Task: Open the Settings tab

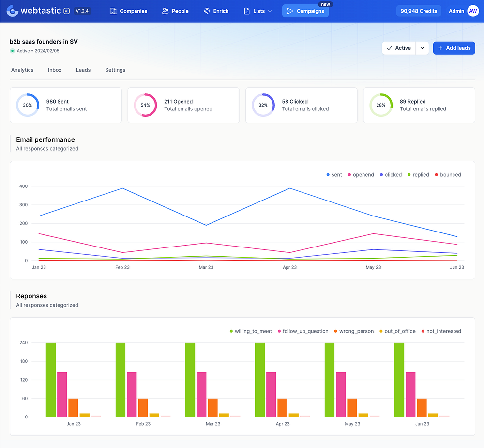Action: pyautogui.click(x=115, y=70)
